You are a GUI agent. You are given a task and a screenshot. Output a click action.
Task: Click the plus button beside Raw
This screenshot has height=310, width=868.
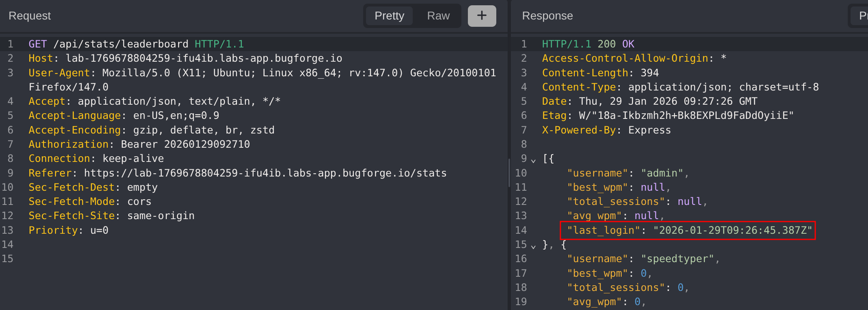(482, 16)
